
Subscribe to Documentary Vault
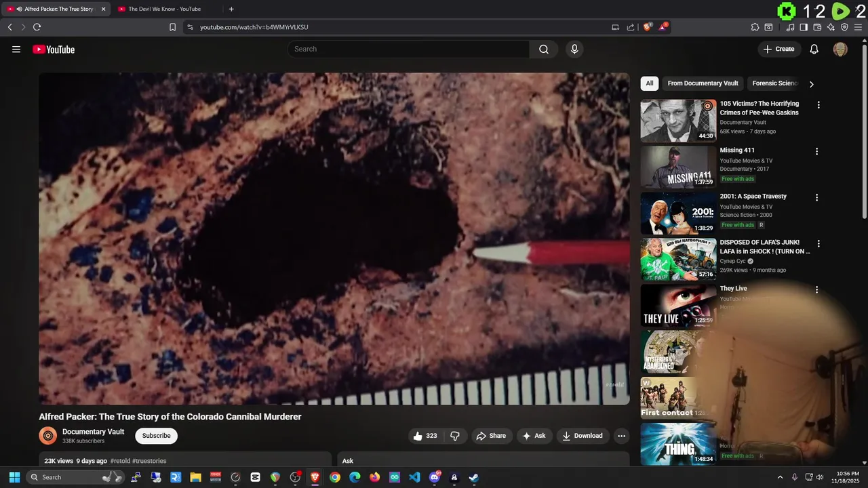coord(156,436)
